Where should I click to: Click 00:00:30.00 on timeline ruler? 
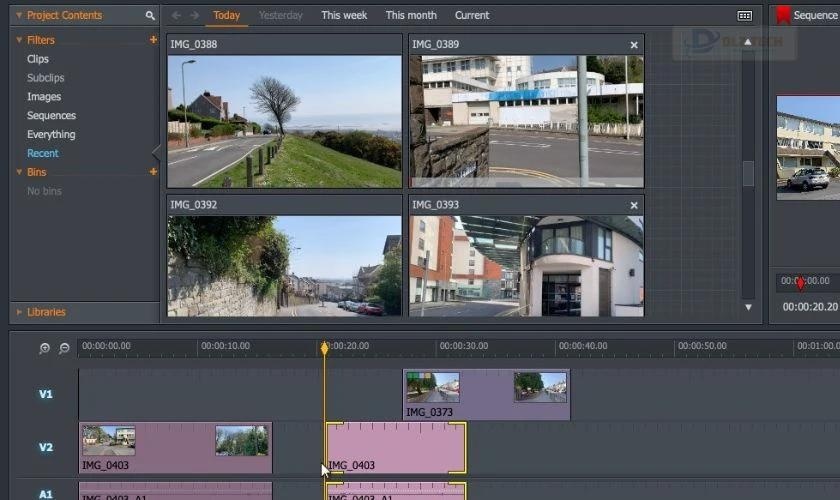point(464,346)
